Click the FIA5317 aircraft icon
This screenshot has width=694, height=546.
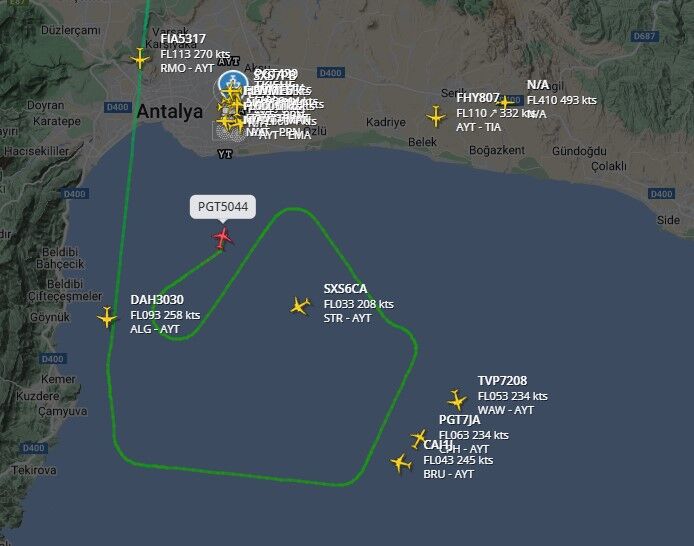pos(140,59)
